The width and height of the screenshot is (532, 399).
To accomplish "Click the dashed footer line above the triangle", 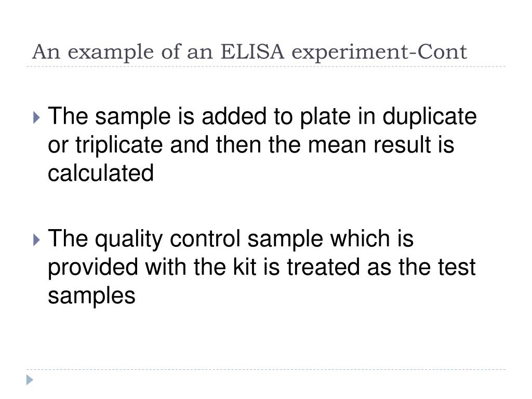I will (266, 369).
